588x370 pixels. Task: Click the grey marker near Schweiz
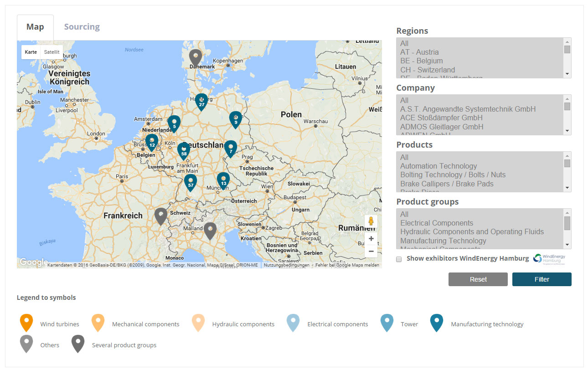161,216
